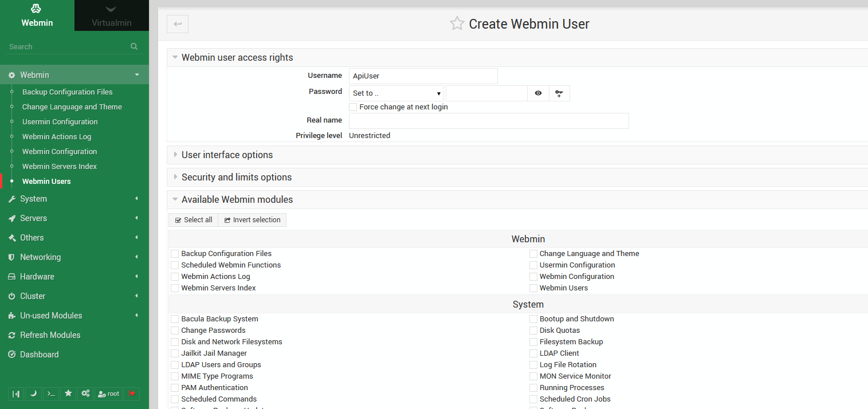Open the password 'Set to ..' dropdown
The image size is (868, 409).
(396, 93)
